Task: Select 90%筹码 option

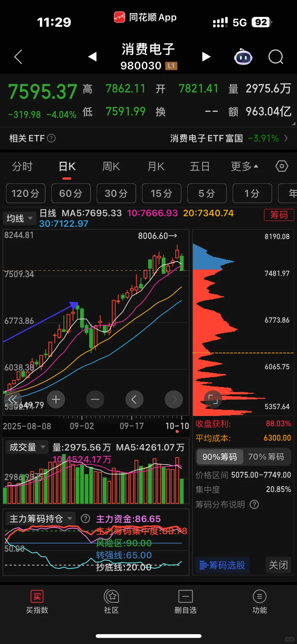Action: pos(220,457)
